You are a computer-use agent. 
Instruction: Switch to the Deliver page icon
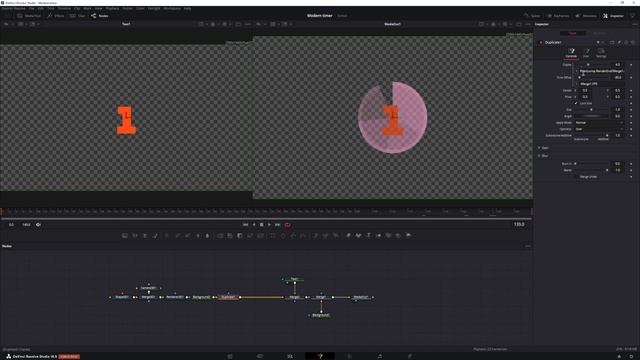(410, 356)
